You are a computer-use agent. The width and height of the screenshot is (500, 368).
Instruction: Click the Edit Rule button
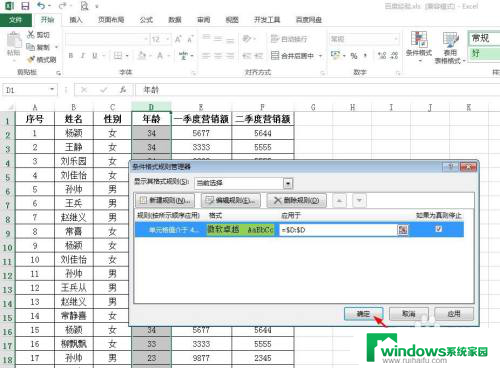[231, 200]
